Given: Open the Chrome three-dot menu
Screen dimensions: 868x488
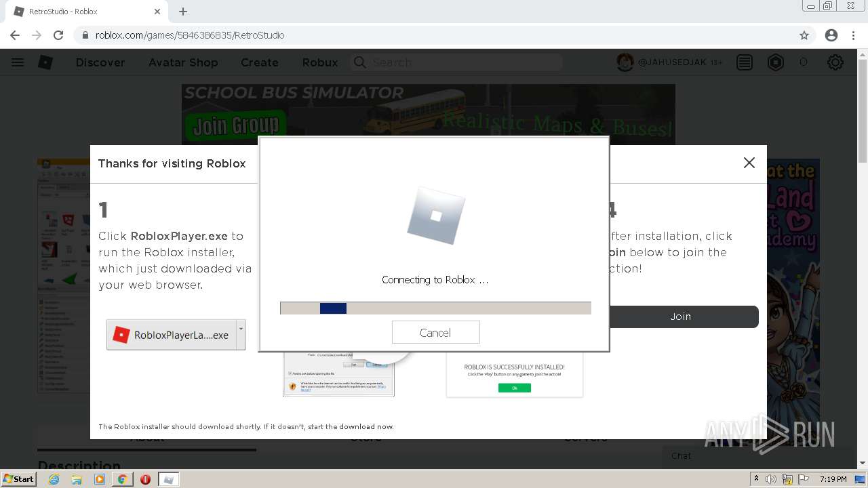Looking at the screenshot, I should coord(852,35).
